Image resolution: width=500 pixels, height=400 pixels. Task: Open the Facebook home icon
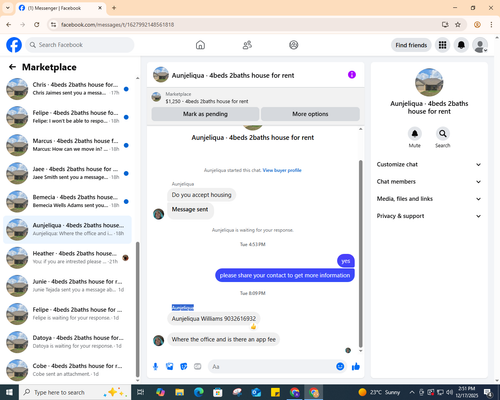[200, 45]
